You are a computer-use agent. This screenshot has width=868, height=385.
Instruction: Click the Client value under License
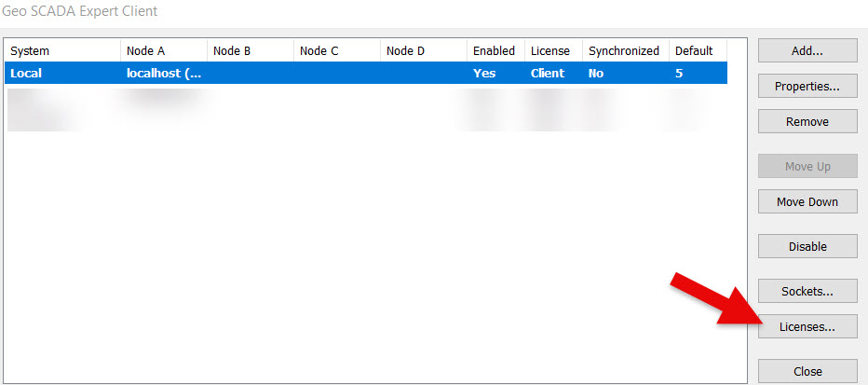tap(548, 73)
